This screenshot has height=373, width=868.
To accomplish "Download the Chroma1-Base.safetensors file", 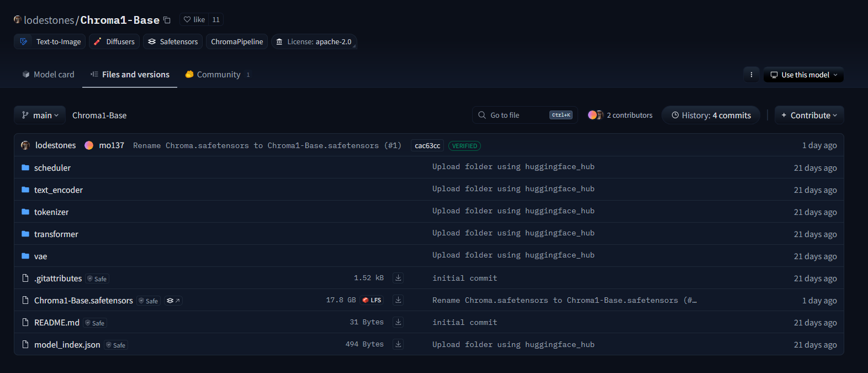I will click(398, 300).
